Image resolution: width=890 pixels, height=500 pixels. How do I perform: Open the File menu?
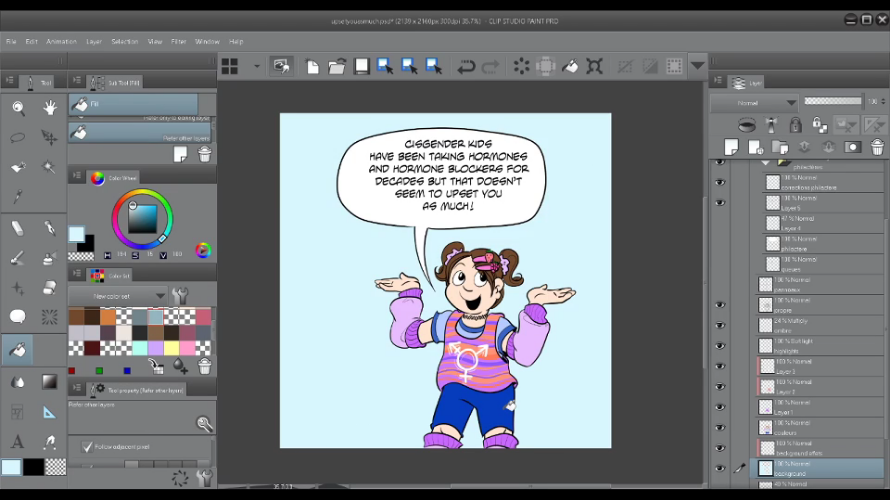(x=11, y=41)
